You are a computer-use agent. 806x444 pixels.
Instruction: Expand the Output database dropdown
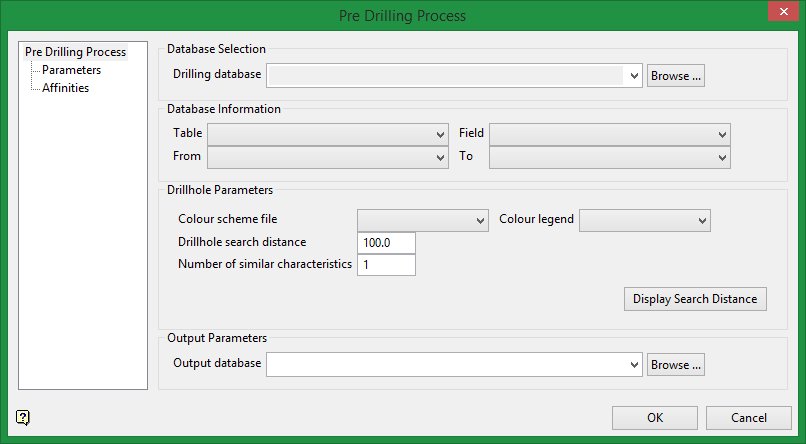[634, 365]
